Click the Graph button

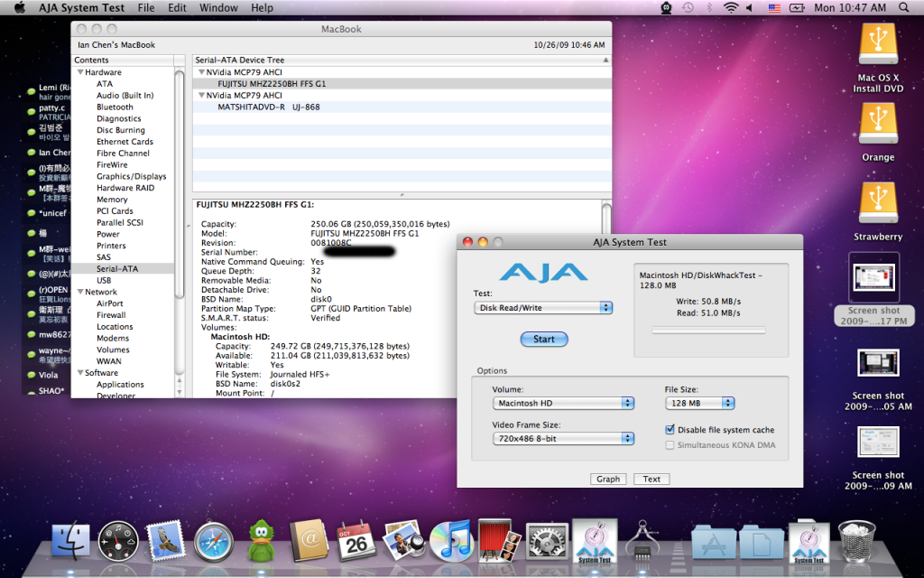(x=608, y=479)
